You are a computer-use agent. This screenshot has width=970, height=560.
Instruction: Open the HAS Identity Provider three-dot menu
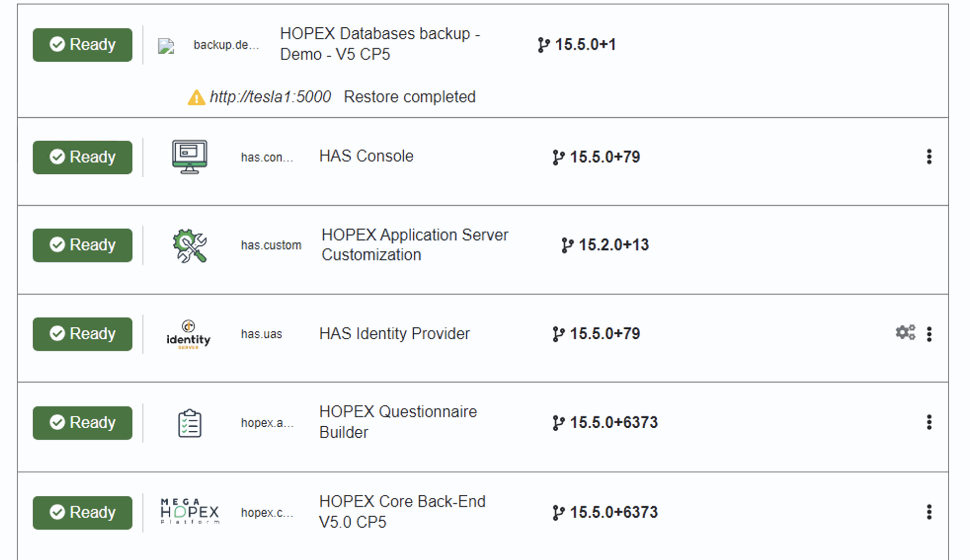coord(929,334)
